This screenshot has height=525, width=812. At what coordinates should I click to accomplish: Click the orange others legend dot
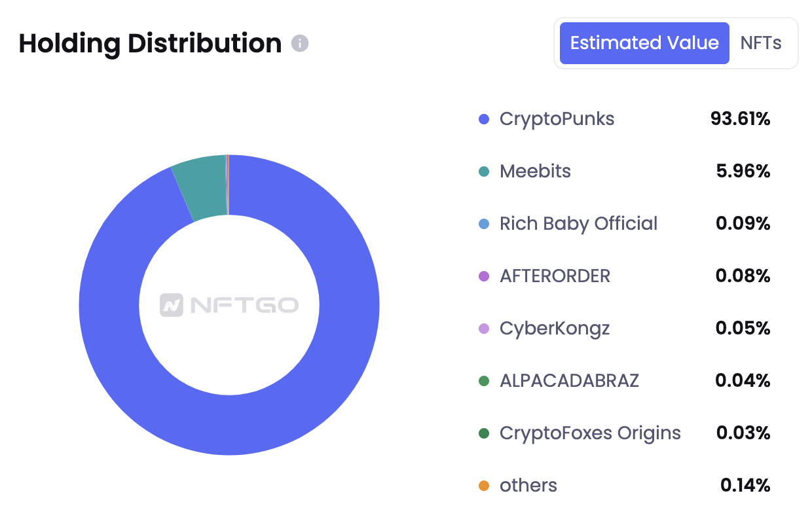point(484,486)
